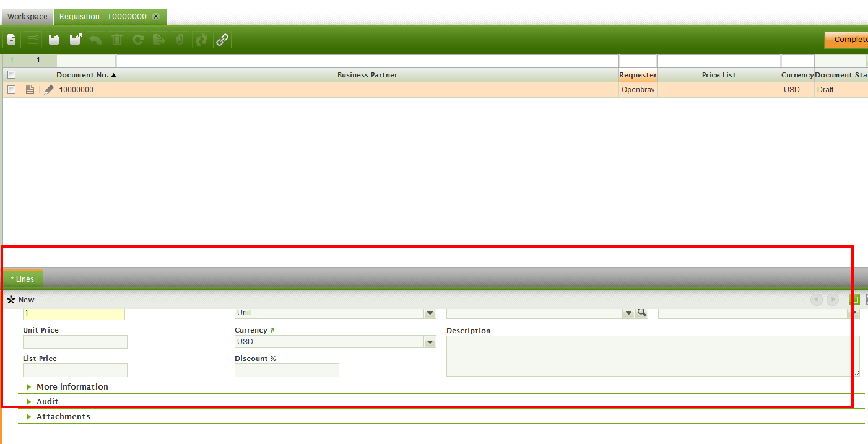Delete the record using the trash icon
Screen dimensions: 868x444
coord(117,40)
